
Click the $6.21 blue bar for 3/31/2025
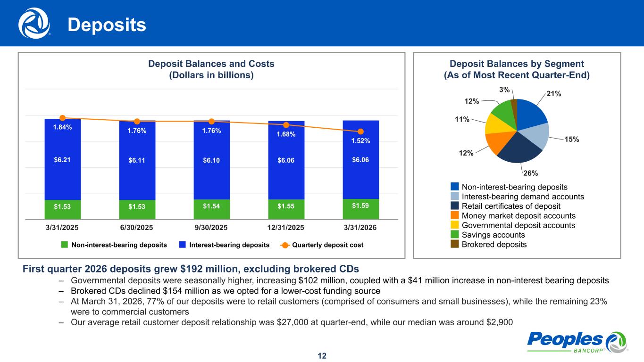[x=62, y=160]
